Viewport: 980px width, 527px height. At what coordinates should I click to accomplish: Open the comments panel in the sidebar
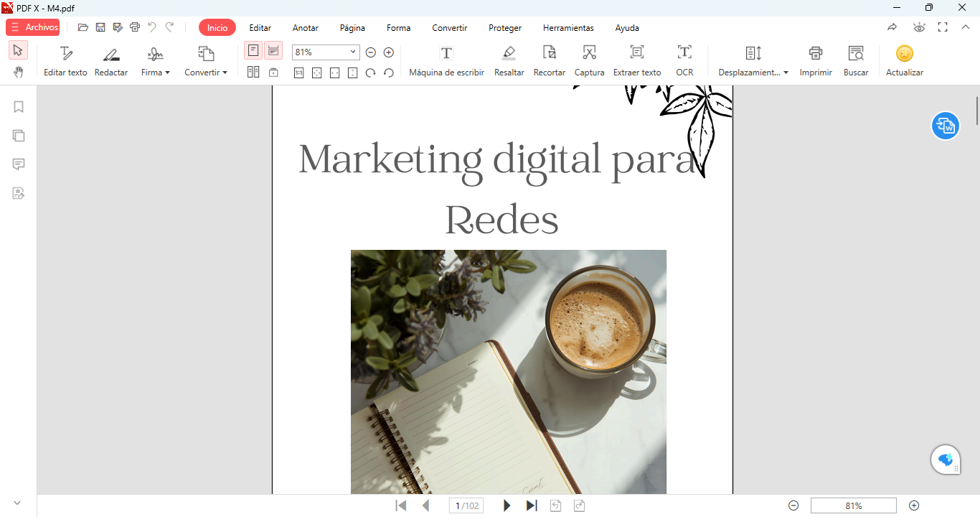click(18, 164)
